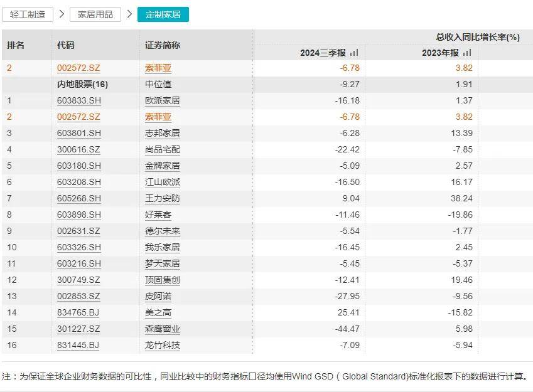This screenshot has height=392, width=533.
Task: Open 我乐家居 security name link
Action: (x=163, y=247)
